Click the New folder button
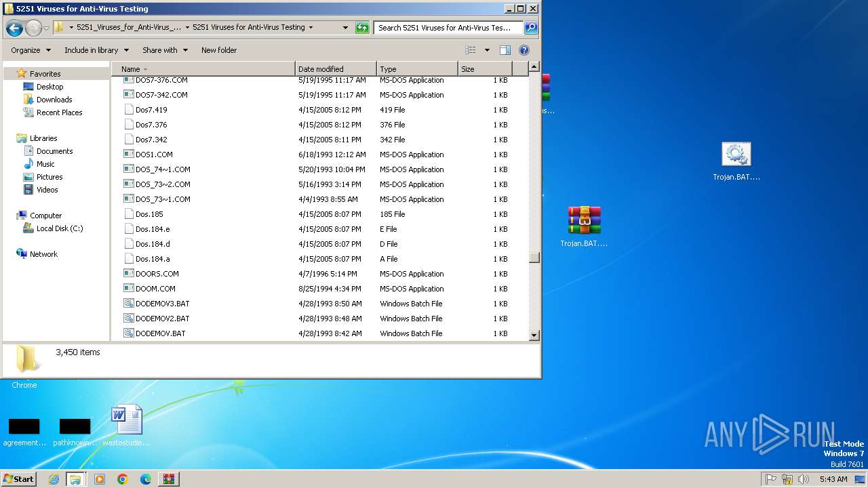 219,50
